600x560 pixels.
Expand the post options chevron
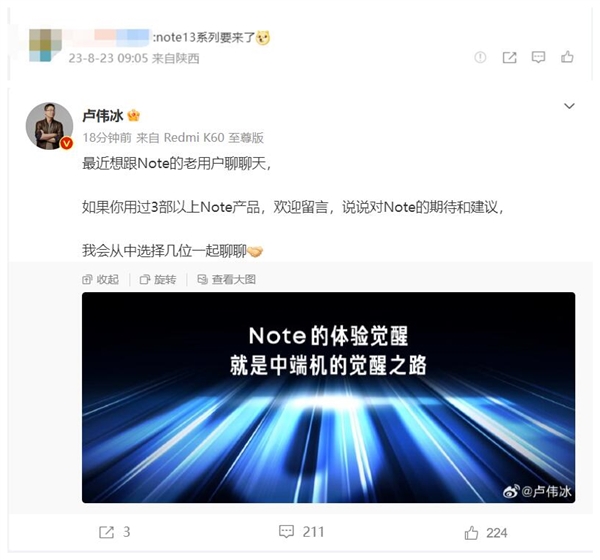(x=569, y=106)
